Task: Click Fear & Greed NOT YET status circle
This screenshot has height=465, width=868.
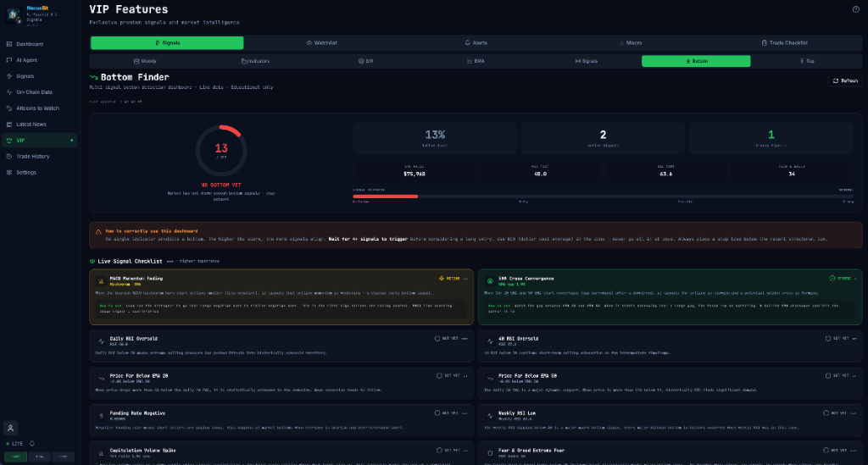Action: 826,450
